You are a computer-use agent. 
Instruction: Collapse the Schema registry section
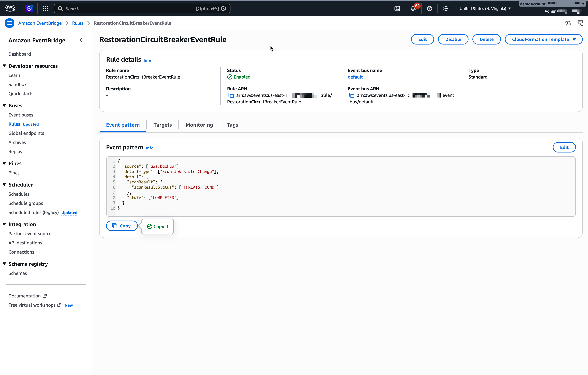pos(4,264)
